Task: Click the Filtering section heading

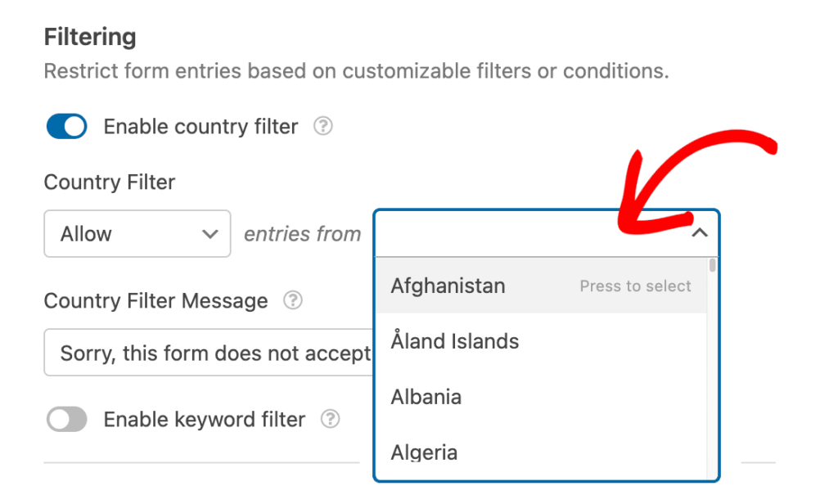Action: 90,38
